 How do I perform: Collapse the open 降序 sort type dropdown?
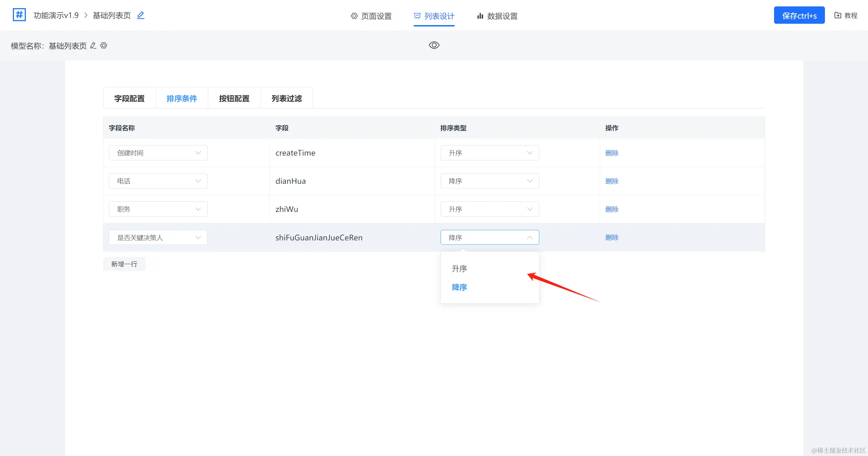point(489,237)
